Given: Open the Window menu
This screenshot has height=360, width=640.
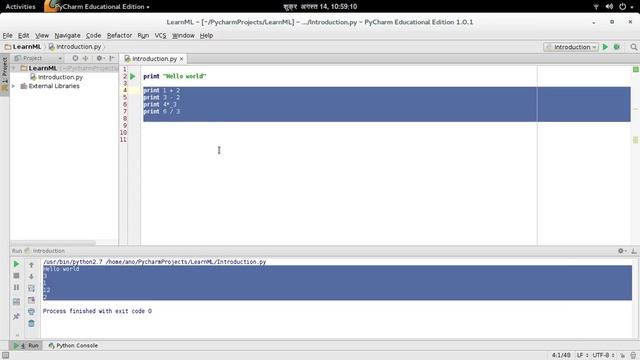Looking at the screenshot, I should click(x=183, y=36).
